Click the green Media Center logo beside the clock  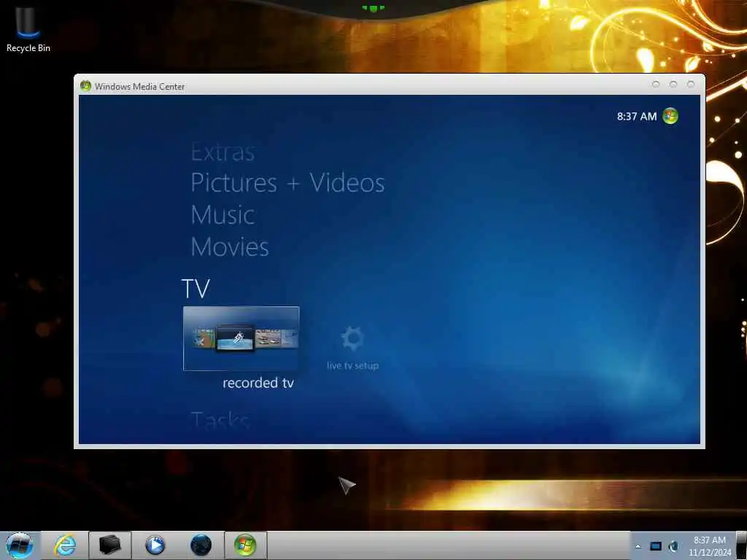(670, 116)
